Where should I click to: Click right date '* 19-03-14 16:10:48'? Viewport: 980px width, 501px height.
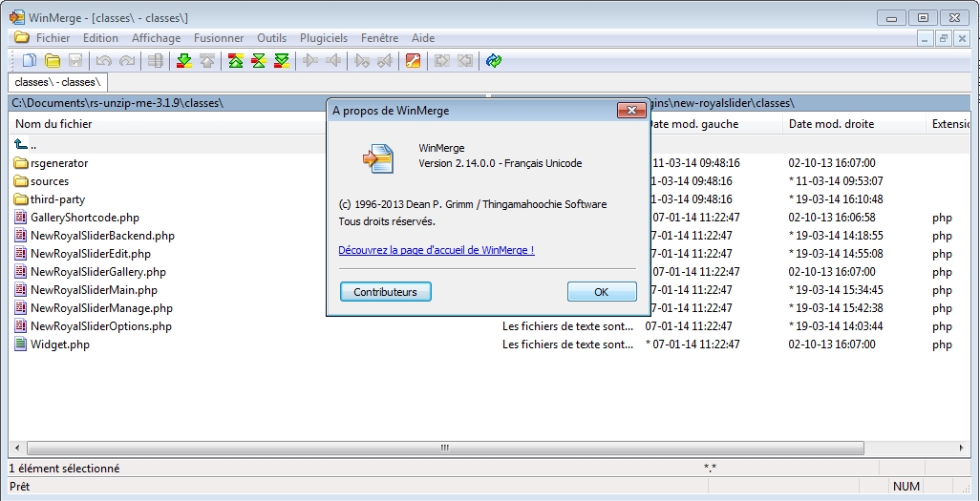pos(836,199)
